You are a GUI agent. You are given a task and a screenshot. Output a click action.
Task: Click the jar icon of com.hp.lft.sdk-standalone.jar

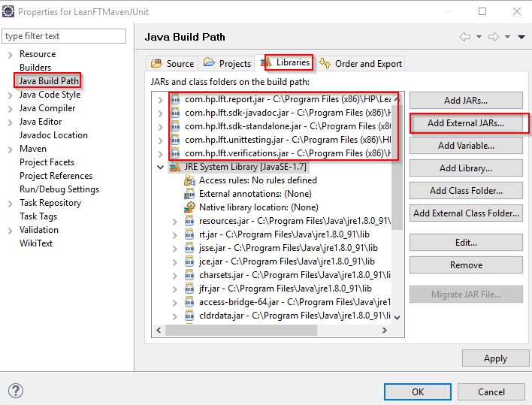pyautogui.click(x=175, y=126)
